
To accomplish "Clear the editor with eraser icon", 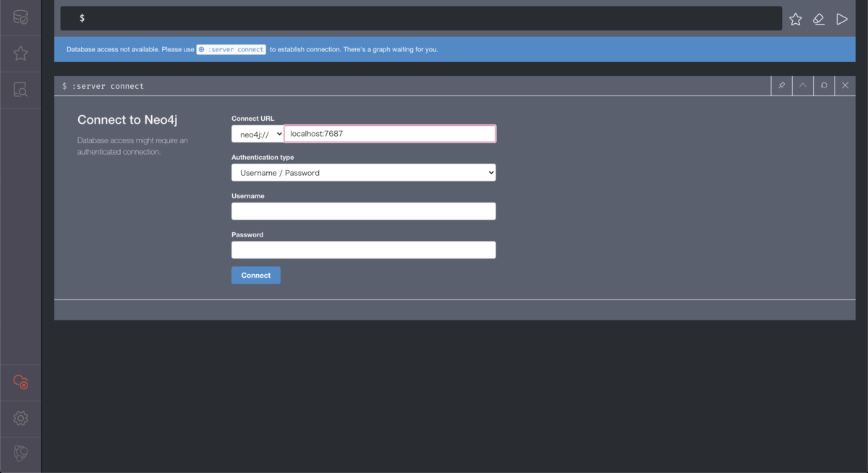I will point(819,20).
